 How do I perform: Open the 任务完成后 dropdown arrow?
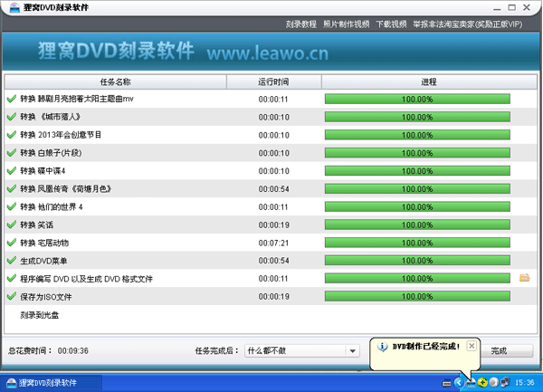point(353,350)
